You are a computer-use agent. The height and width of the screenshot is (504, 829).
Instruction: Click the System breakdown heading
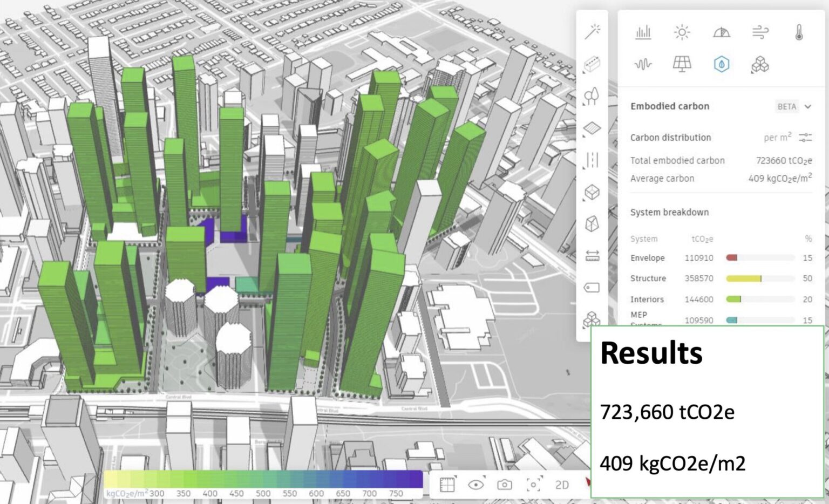point(669,212)
